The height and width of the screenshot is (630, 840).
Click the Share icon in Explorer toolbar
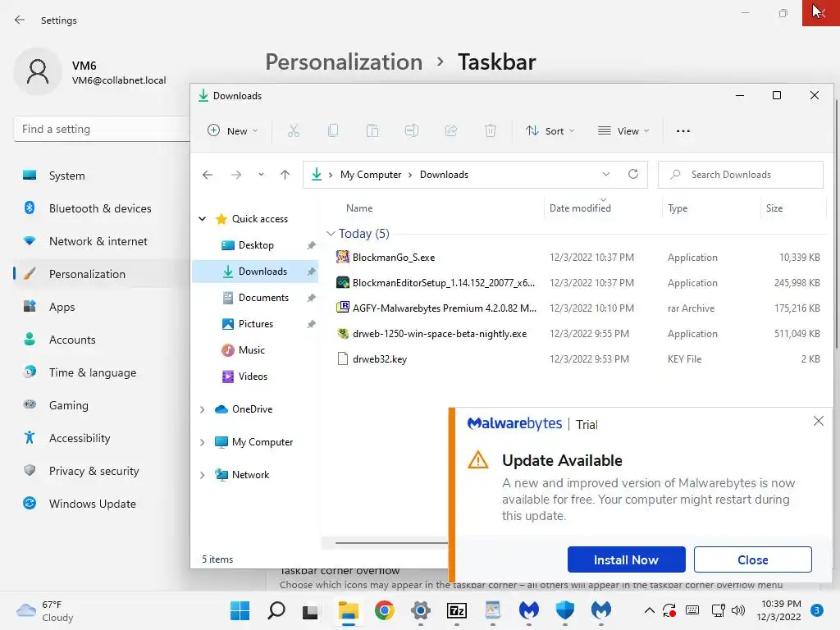click(451, 130)
